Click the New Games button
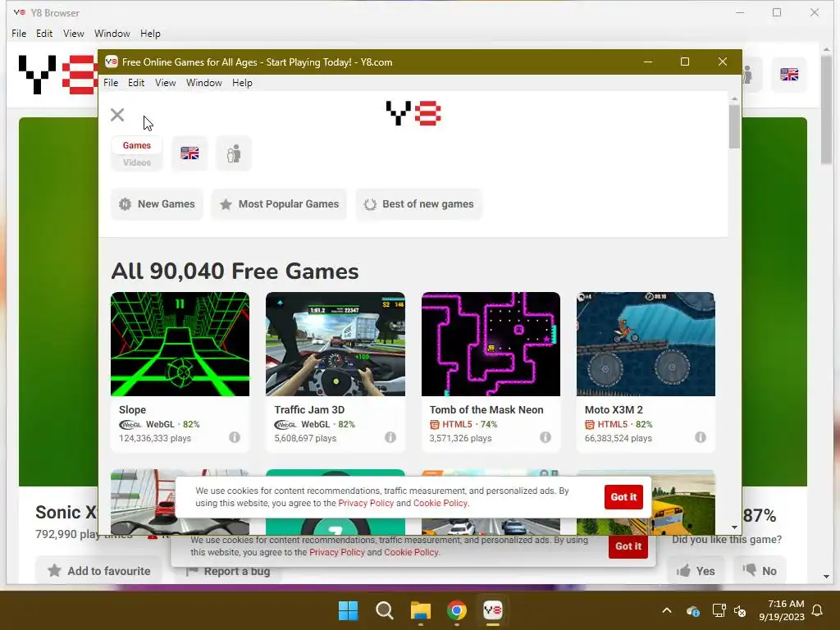The image size is (840, 630). click(x=157, y=204)
